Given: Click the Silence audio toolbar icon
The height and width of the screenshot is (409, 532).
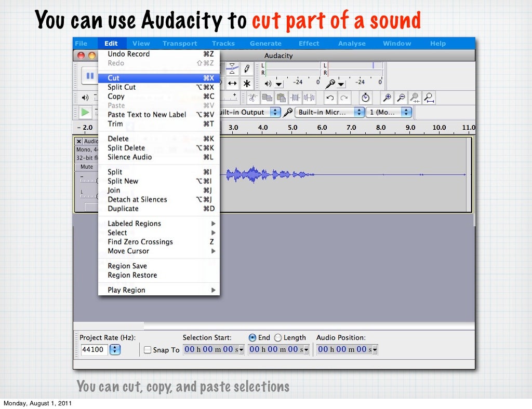Looking at the screenshot, I should point(309,98).
